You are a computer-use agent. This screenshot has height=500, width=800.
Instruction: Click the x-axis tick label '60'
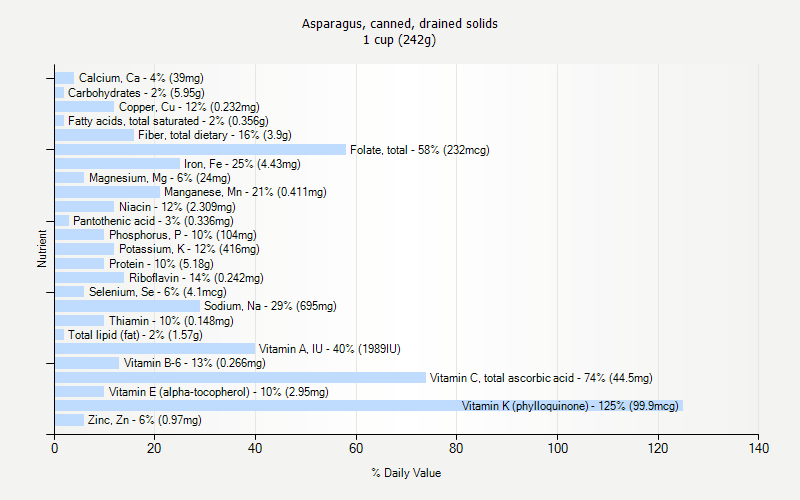coord(356,448)
